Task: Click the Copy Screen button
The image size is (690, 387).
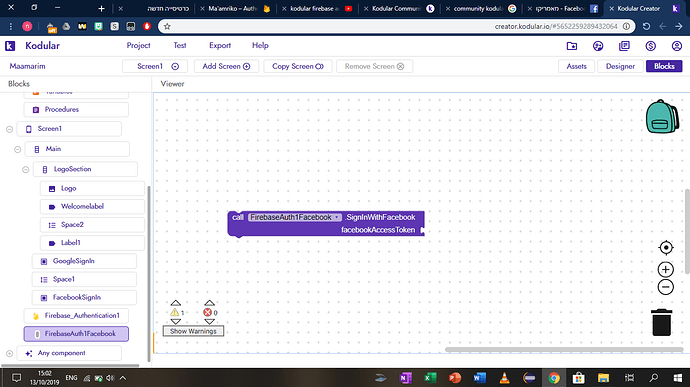Action: (297, 66)
